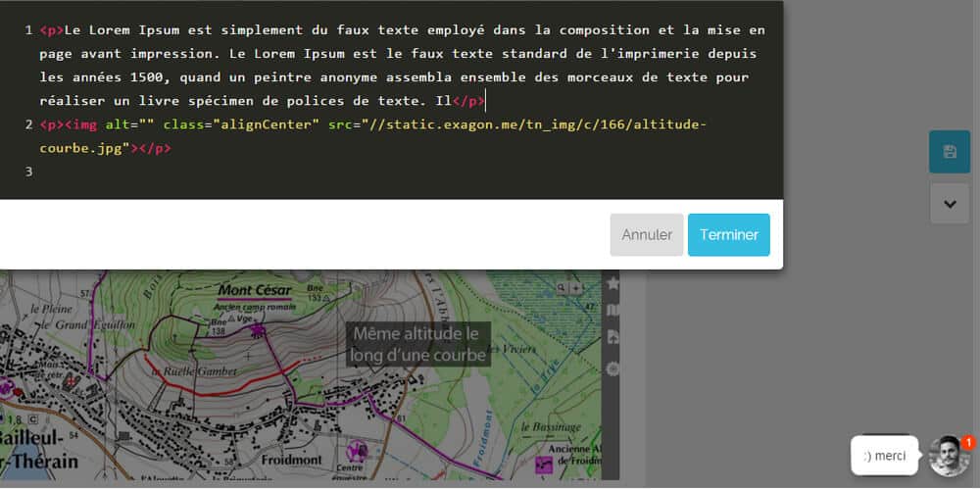The width and height of the screenshot is (980, 490).
Task: Open the chat avatar in the corner
Action: (x=949, y=457)
